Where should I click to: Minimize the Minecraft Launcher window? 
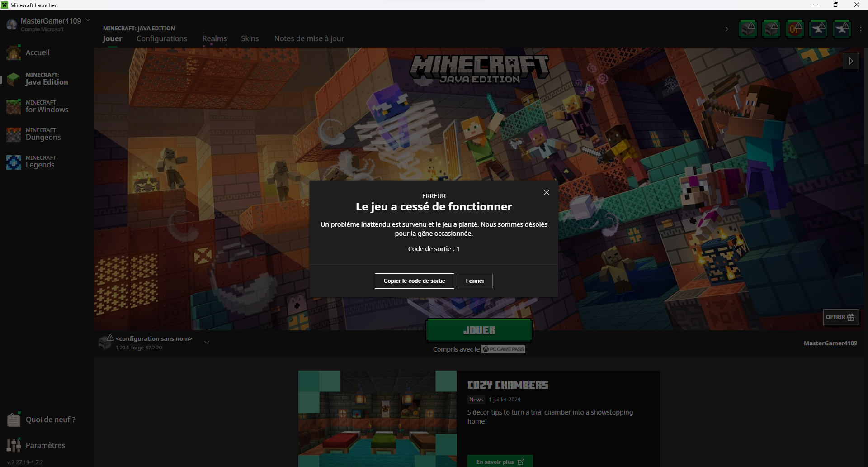click(x=816, y=5)
